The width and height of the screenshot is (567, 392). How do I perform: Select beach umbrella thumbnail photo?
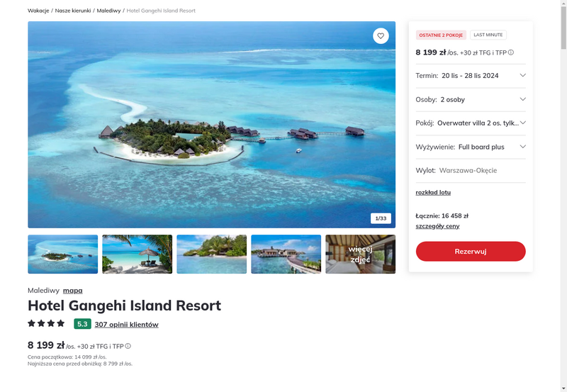(x=137, y=254)
